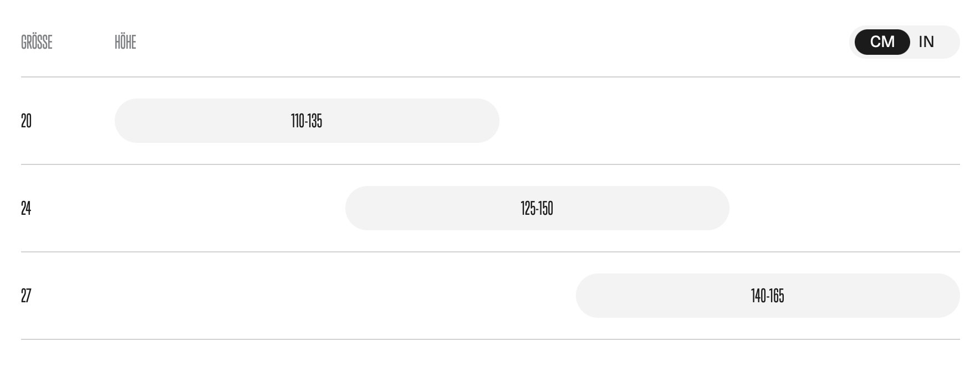980x372 pixels.
Task: Select size 27 row label
Action: 26,296
